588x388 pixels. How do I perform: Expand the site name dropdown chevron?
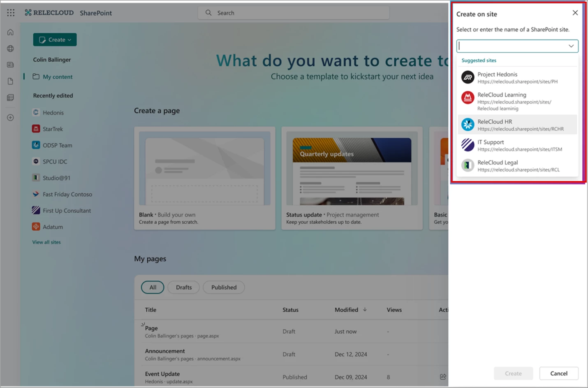[x=571, y=46]
